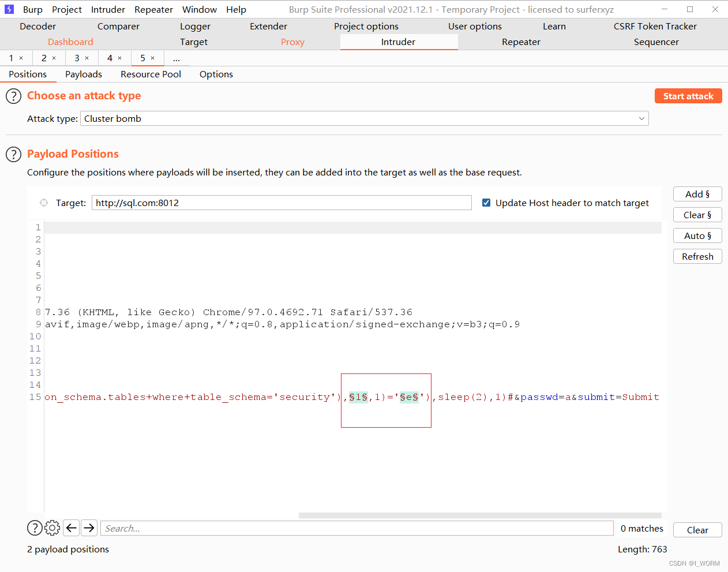The width and height of the screenshot is (728, 572).
Task: Toggle Update Host header to match target
Action: click(486, 203)
